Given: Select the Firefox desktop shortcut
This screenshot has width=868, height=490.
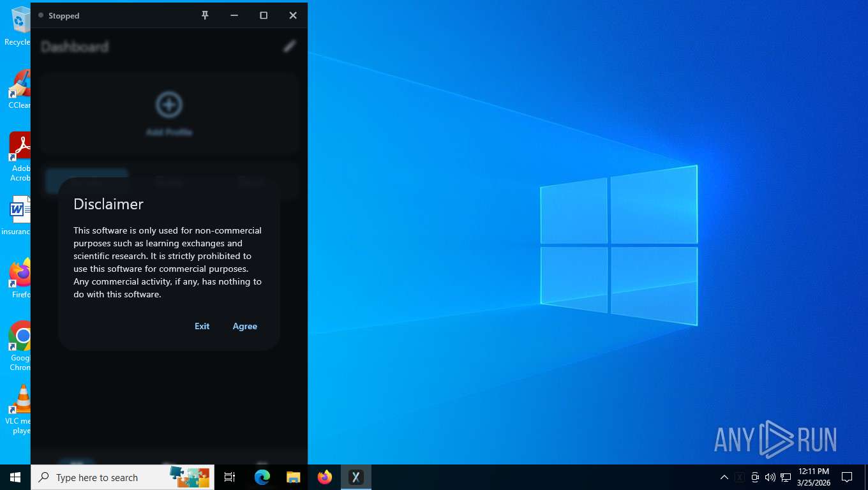Looking at the screenshot, I should (20, 278).
